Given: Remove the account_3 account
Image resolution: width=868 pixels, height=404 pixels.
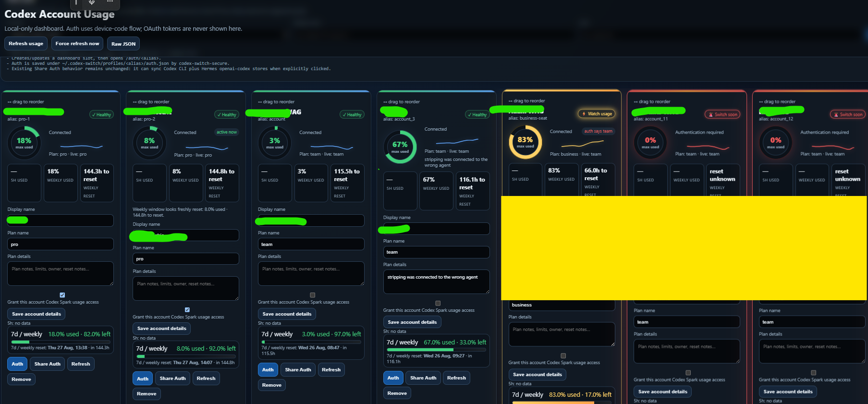Looking at the screenshot, I should (x=397, y=393).
